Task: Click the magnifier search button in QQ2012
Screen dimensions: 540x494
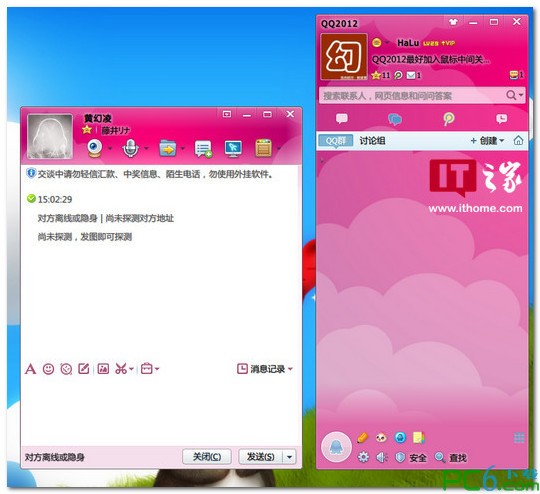Action: (511, 95)
